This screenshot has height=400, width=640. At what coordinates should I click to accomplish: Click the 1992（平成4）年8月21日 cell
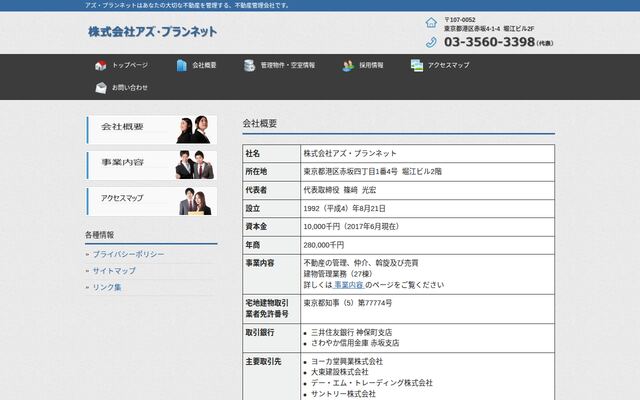[x=427, y=209]
